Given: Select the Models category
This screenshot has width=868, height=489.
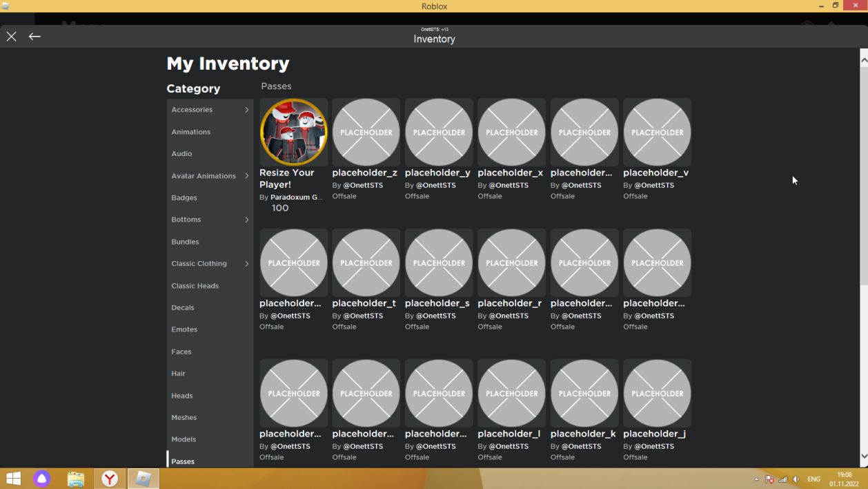Looking at the screenshot, I should [x=210, y=439].
